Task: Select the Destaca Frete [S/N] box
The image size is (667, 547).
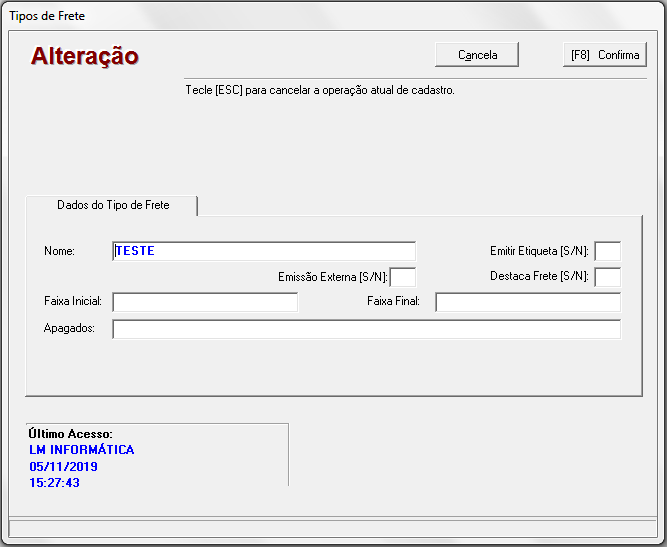Action: coord(607,277)
